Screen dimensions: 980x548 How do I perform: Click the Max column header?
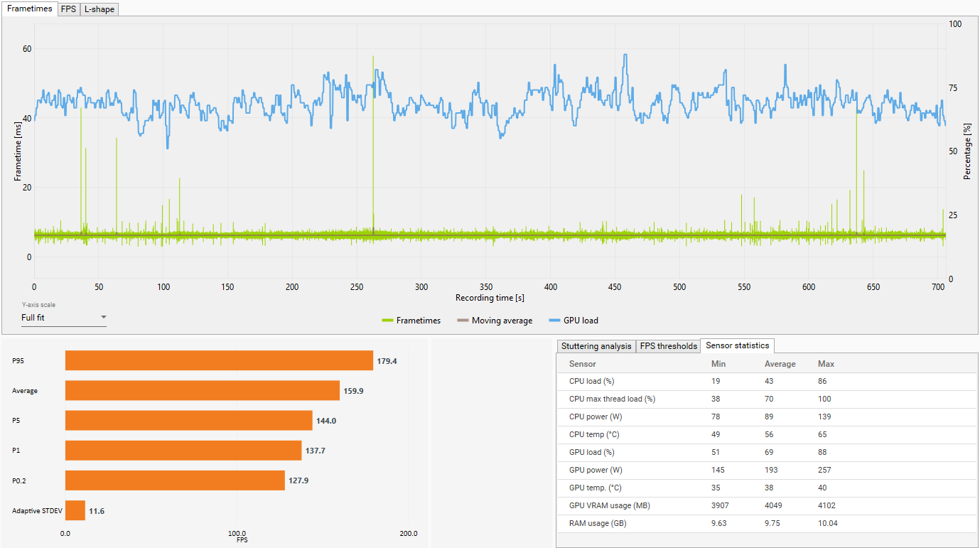826,364
